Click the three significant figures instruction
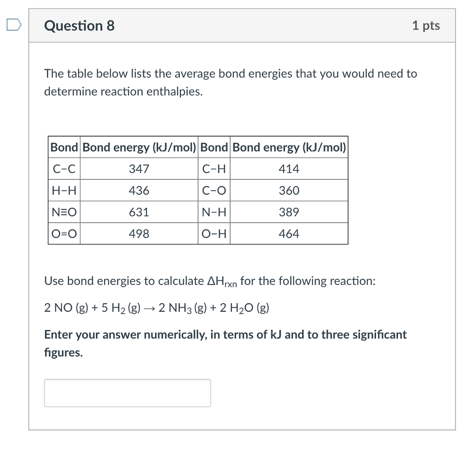 [x=225, y=343]
